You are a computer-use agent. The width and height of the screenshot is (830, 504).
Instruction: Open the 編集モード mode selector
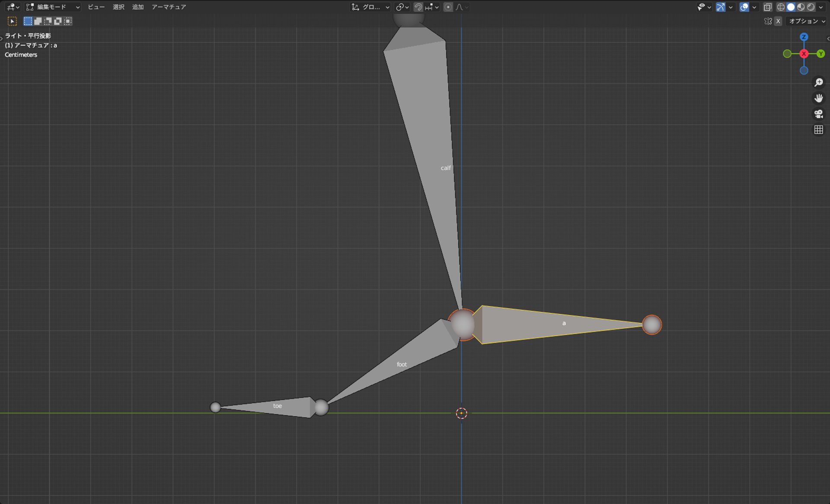click(x=52, y=7)
